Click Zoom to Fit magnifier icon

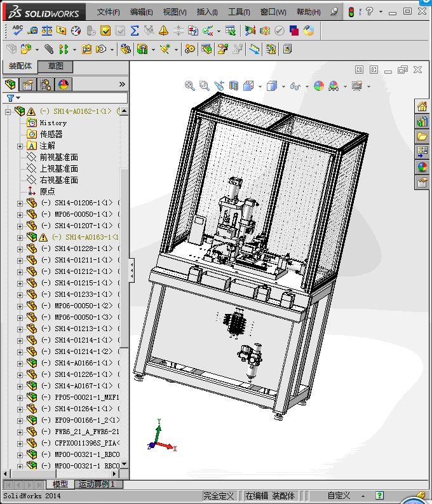[189, 86]
